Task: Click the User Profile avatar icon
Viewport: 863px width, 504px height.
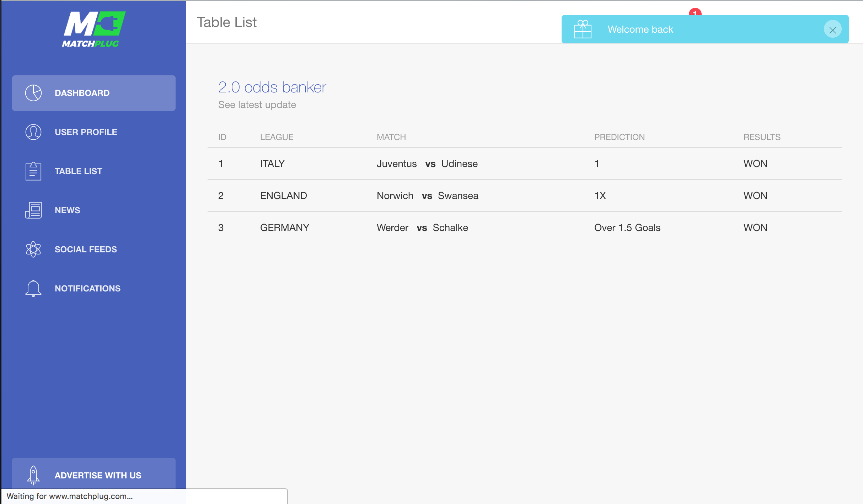Action: [x=33, y=132]
